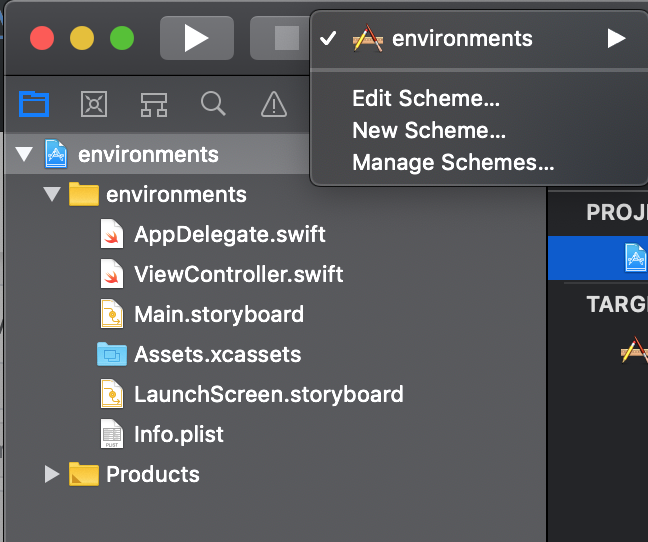The width and height of the screenshot is (648, 542).
Task: Select Main.storyboard file
Action: pyautogui.click(x=218, y=314)
